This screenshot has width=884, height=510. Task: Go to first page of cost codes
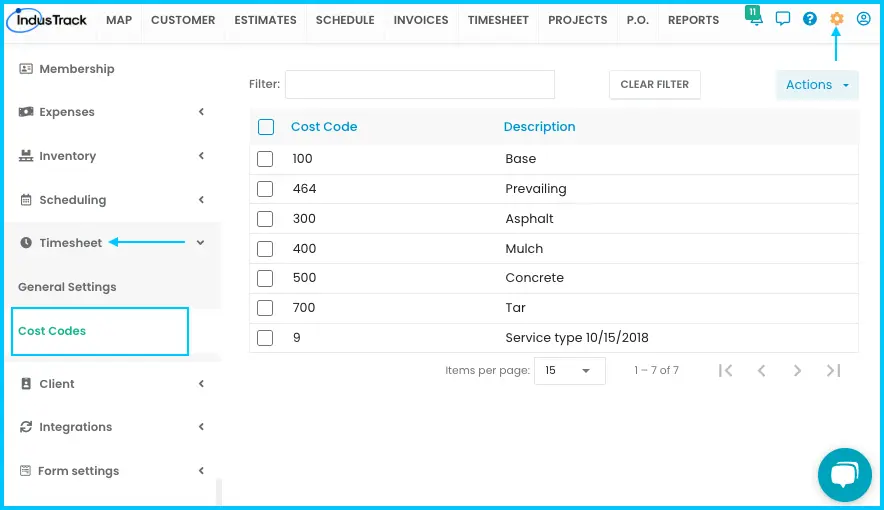pos(726,370)
